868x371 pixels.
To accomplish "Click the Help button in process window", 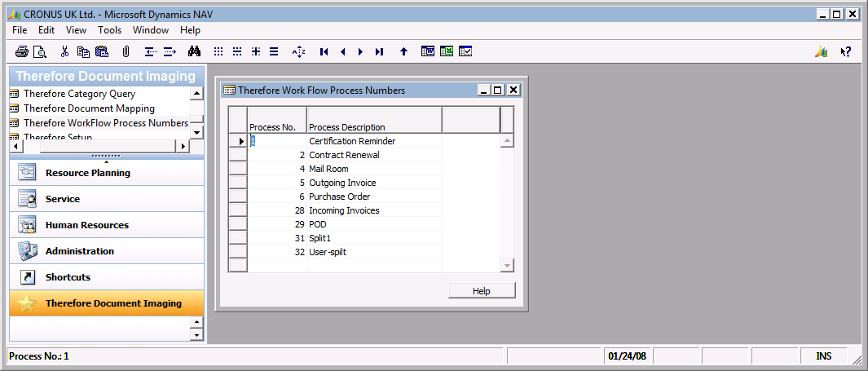I will 482,291.
